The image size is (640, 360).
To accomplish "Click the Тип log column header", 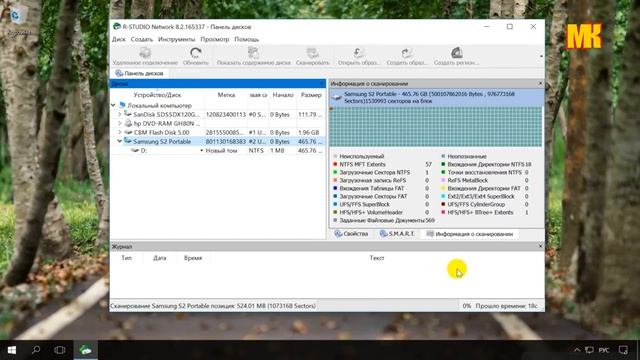I will tap(127, 258).
